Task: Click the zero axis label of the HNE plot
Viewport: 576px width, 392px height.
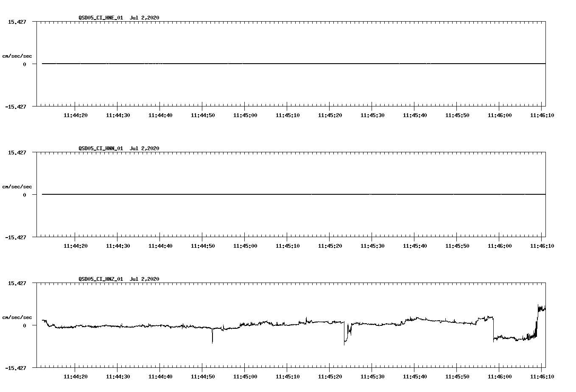Action: pos(25,64)
